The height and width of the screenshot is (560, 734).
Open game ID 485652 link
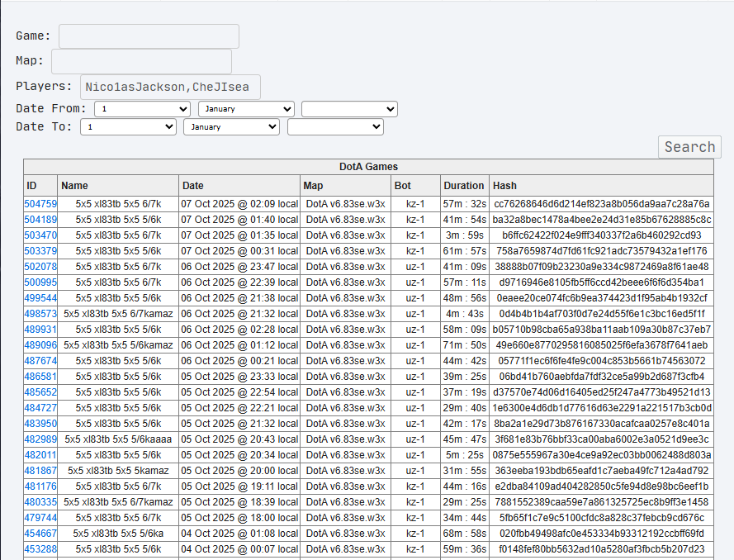[40, 392]
